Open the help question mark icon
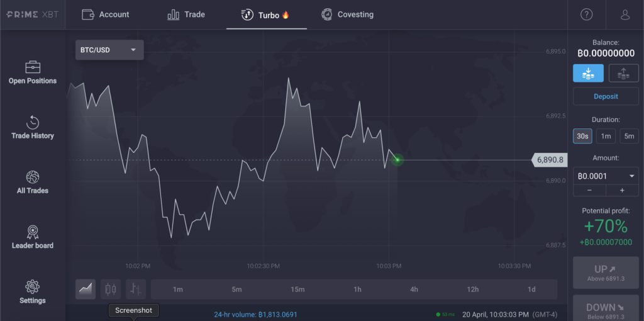Viewport: 644px width, 321px height. click(x=586, y=14)
